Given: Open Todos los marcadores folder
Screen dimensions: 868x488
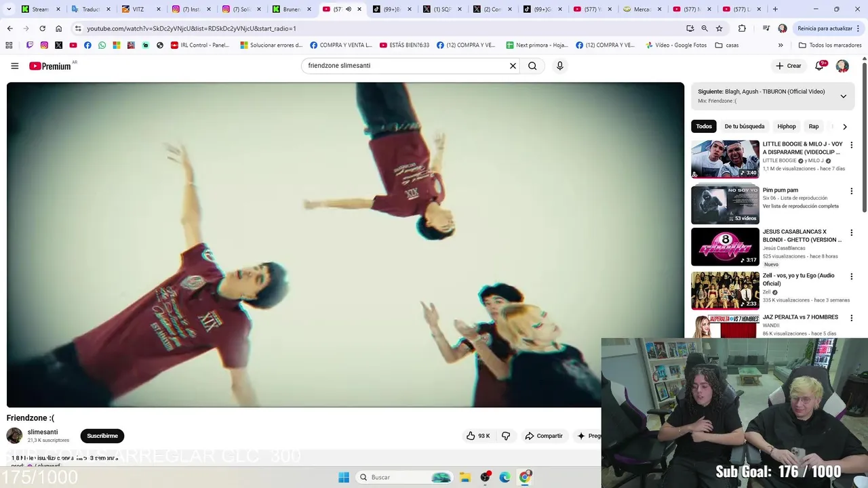Looking at the screenshot, I should tap(830, 45).
